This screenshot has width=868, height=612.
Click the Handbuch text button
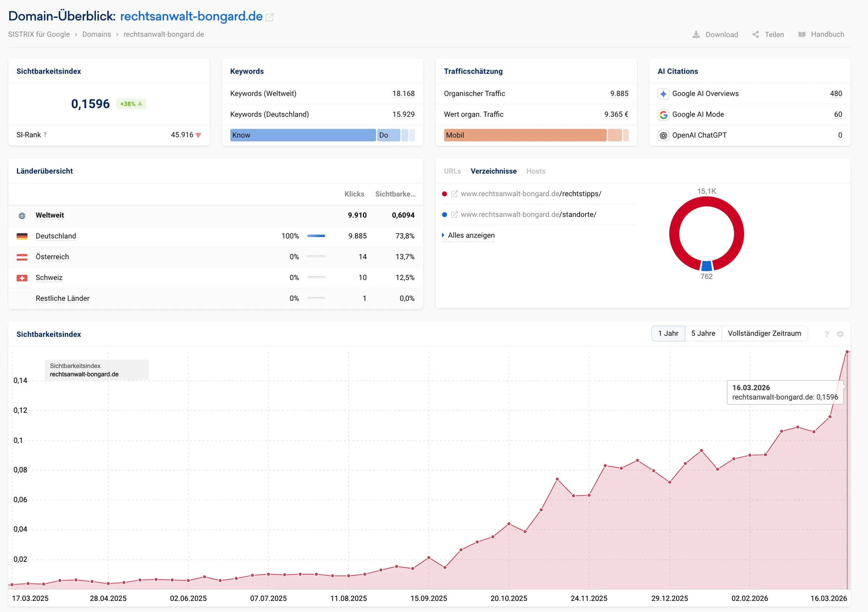(827, 34)
